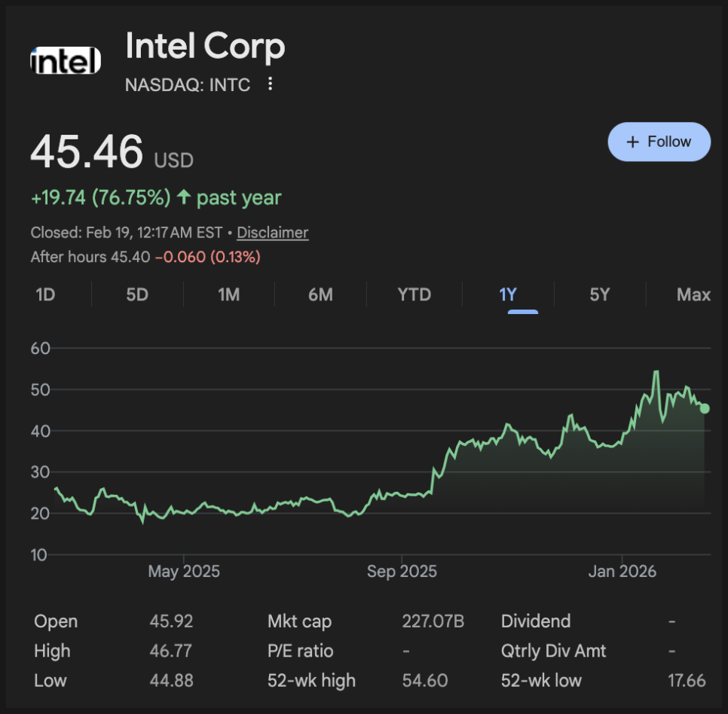
Task: Click the 52-wk high value
Action: pyautogui.click(x=425, y=680)
